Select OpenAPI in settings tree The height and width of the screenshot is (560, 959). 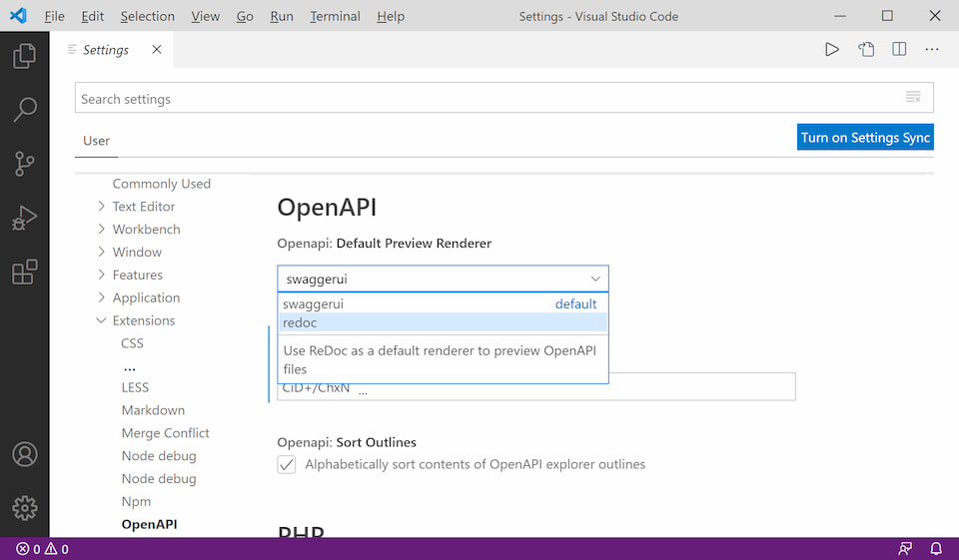149,524
